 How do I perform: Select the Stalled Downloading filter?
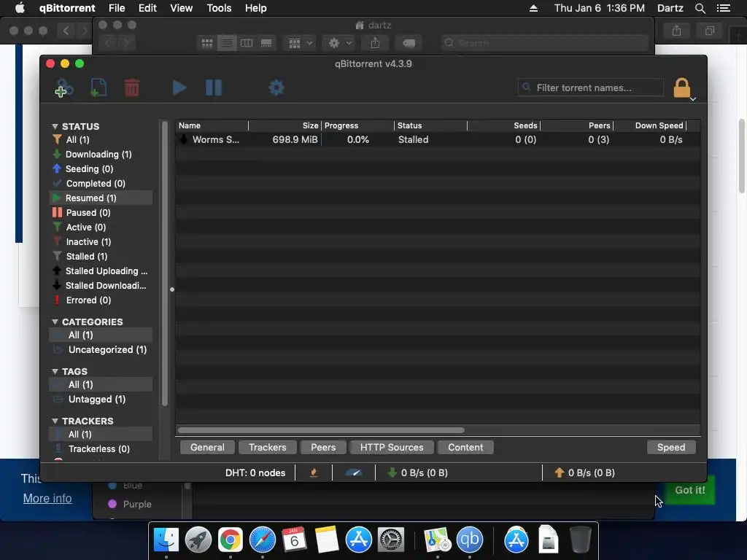coord(101,286)
